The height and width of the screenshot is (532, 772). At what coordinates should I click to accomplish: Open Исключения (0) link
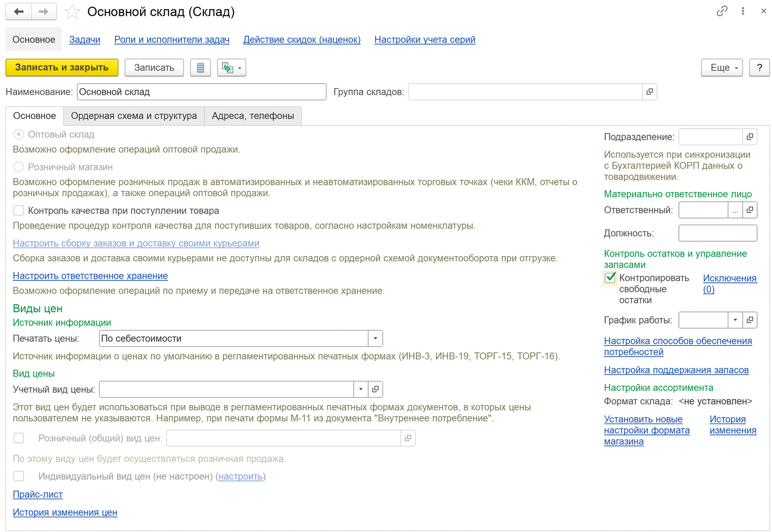pyautogui.click(x=730, y=283)
